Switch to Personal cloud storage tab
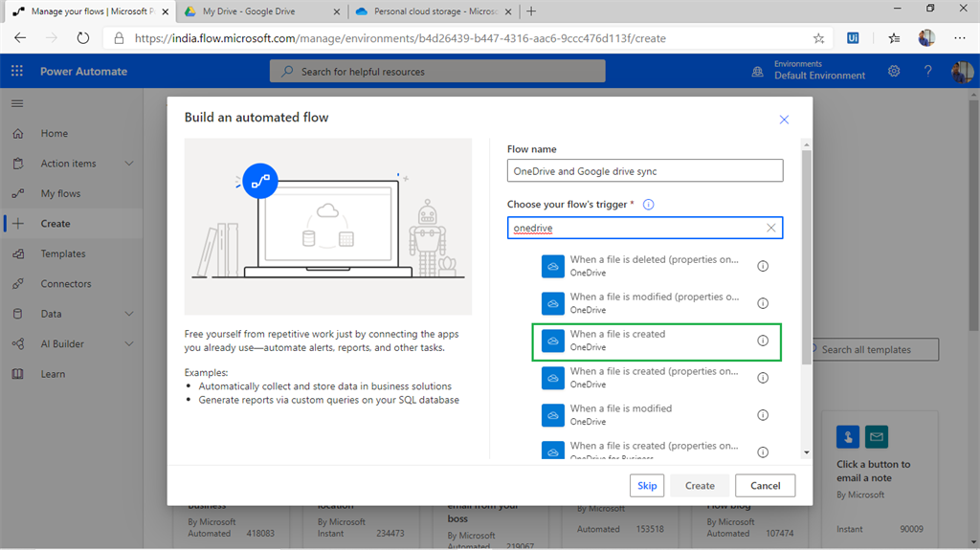This screenshot has width=980, height=550. (435, 11)
